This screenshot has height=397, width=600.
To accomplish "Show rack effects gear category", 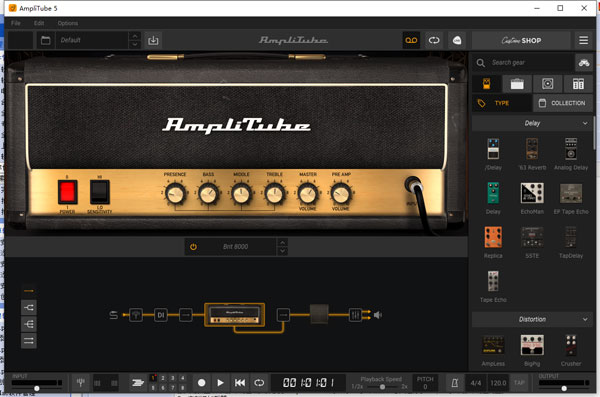I will (578, 83).
